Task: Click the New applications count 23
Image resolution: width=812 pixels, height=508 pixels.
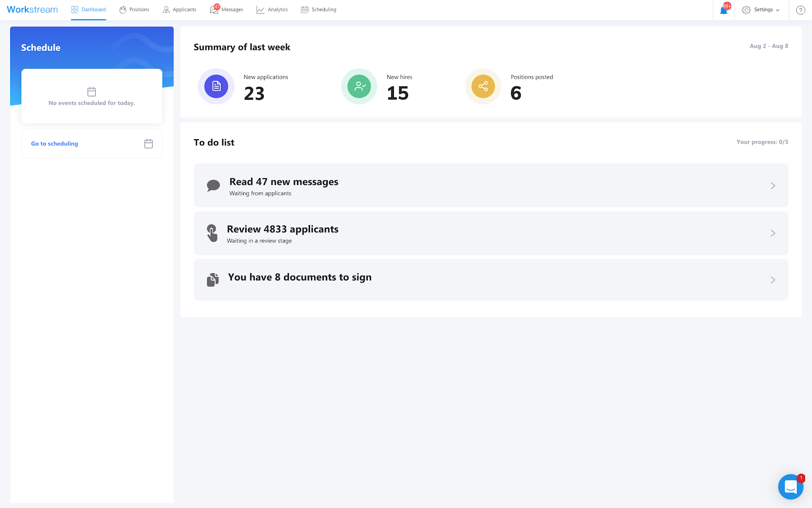Action: pyautogui.click(x=254, y=93)
